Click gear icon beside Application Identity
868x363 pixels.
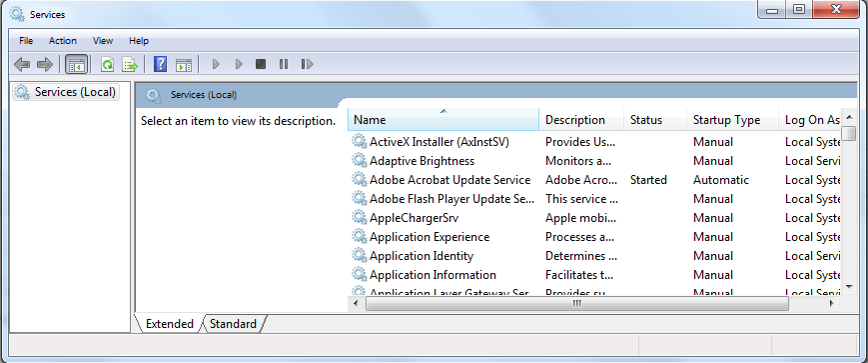360,255
